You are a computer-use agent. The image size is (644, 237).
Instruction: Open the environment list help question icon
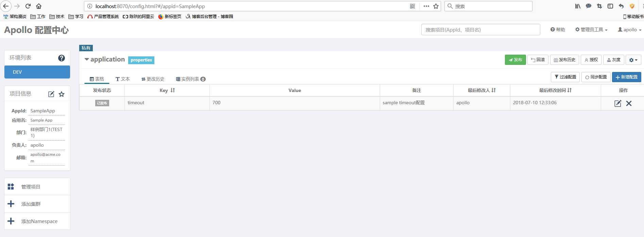point(62,58)
